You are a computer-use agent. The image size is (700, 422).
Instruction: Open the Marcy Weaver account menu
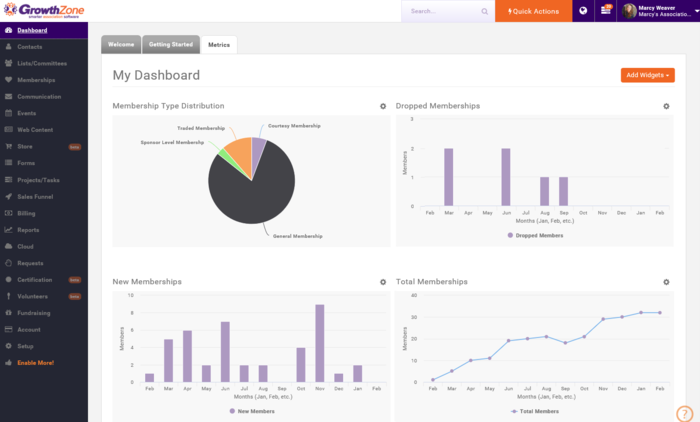click(x=658, y=11)
